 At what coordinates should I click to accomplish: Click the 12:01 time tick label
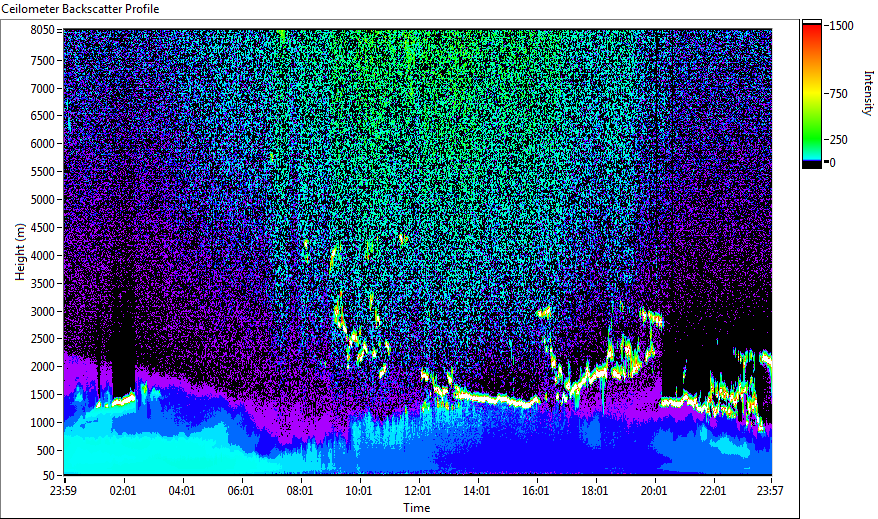(x=418, y=491)
